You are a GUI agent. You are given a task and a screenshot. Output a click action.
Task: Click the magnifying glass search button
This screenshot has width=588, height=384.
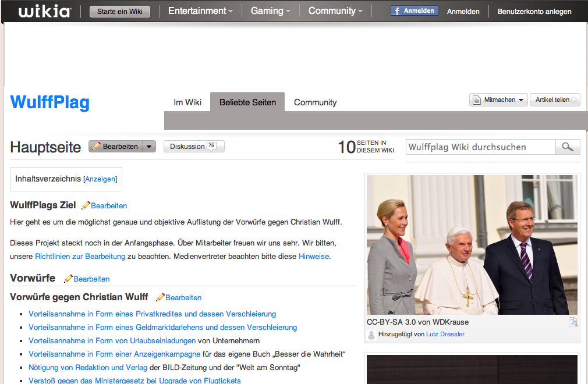click(x=568, y=147)
